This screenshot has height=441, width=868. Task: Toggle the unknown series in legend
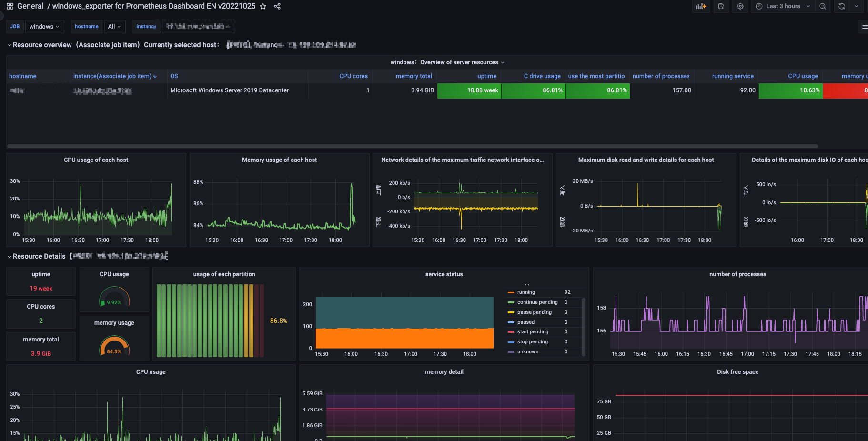(x=528, y=352)
